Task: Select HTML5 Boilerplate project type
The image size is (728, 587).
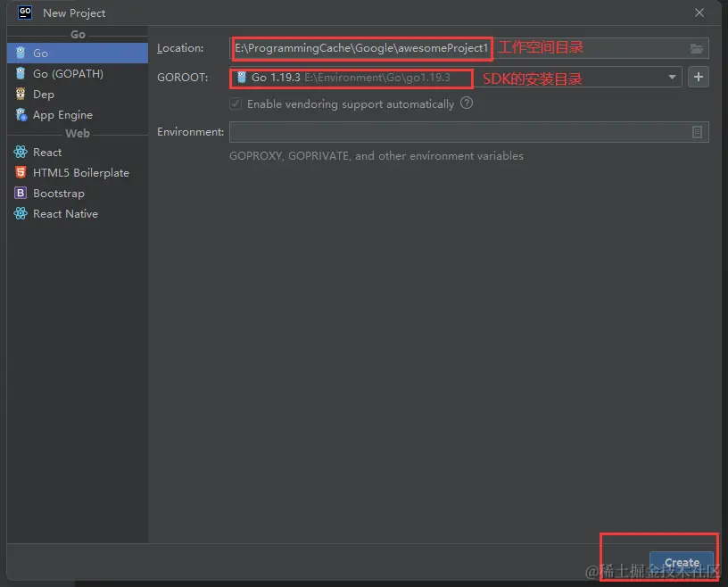Action: coord(78,173)
